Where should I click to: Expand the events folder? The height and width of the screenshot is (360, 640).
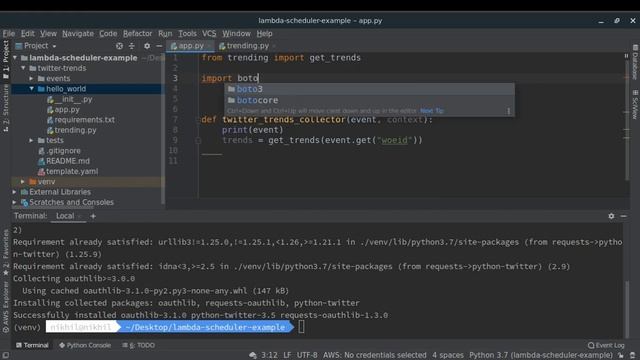point(31,78)
